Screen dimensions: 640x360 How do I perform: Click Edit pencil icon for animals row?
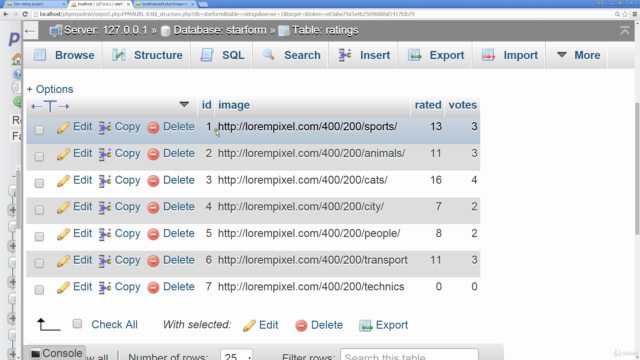pyautogui.click(x=63, y=154)
